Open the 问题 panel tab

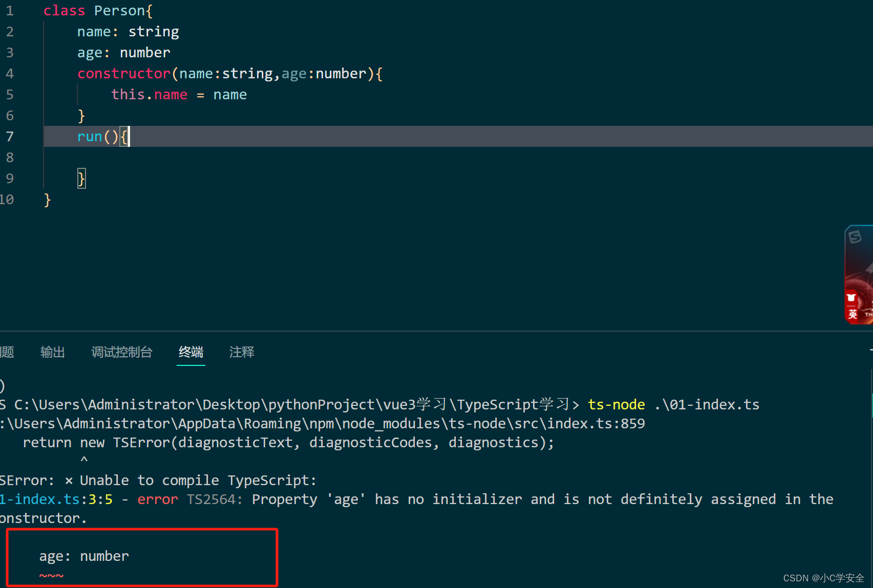click(x=7, y=352)
